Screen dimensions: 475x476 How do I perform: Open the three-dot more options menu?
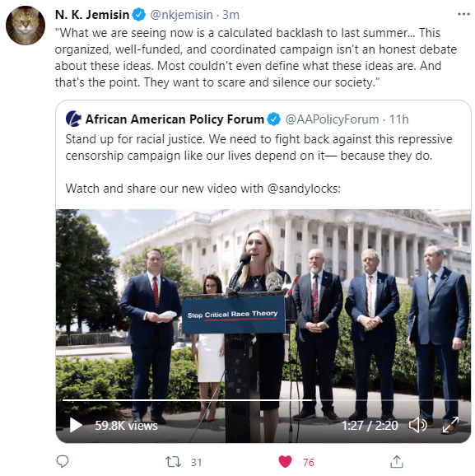463,14
